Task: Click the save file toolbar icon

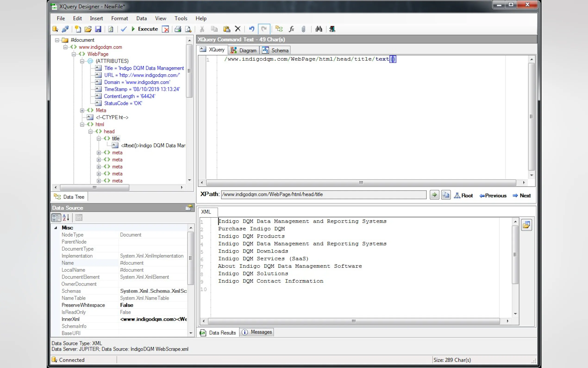Action: click(x=98, y=29)
